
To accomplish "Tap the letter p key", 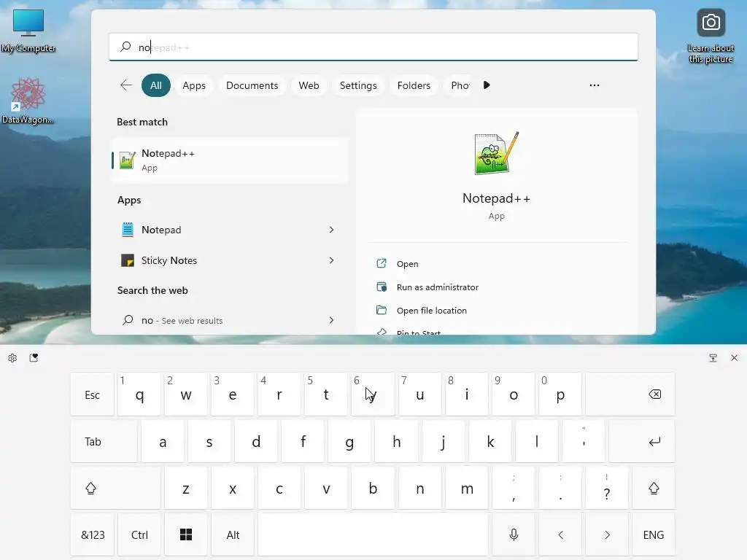I will coord(560,394).
